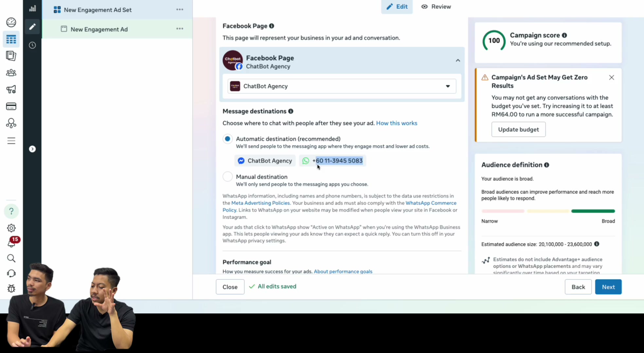Switch to the Edit tab
Viewport: 644px width, 353px height.
[397, 7]
